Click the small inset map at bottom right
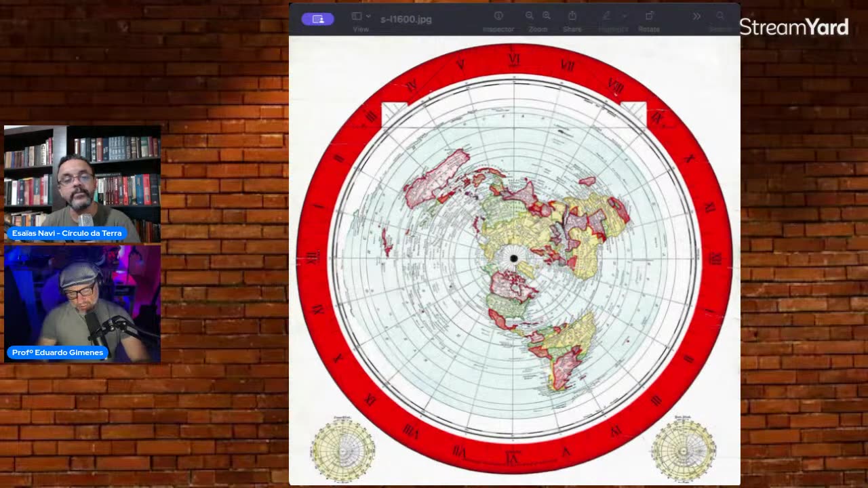This screenshot has height=488, width=868. (684, 449)
